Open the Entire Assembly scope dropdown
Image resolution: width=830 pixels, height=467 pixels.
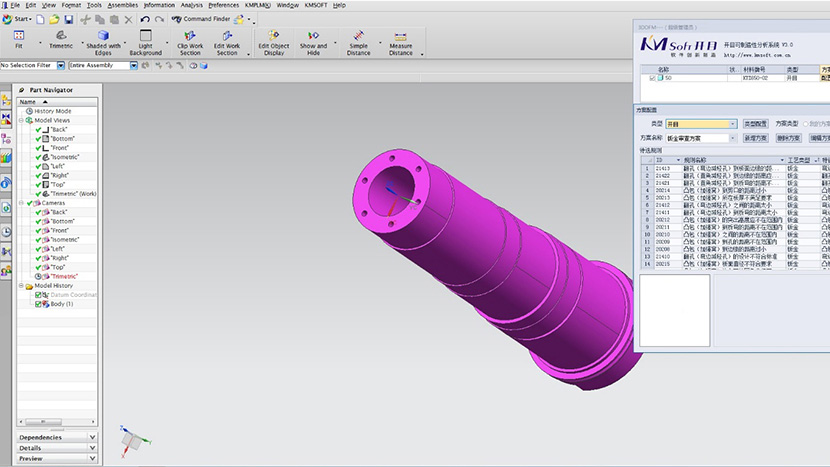[x=134, y=66]
